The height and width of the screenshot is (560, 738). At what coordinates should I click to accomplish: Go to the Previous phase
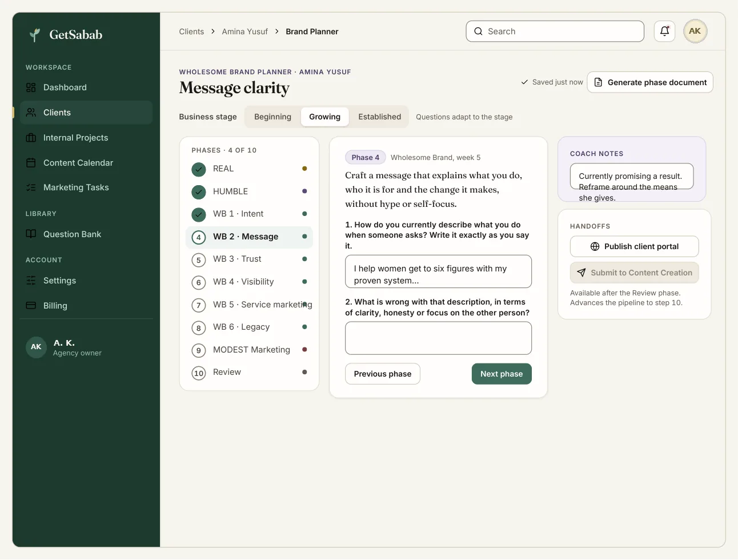pyautogui.click(x=383, y=374)
